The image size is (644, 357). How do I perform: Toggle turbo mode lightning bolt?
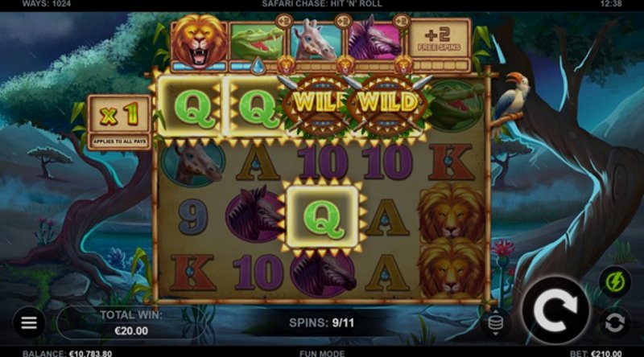pos(614,282)
